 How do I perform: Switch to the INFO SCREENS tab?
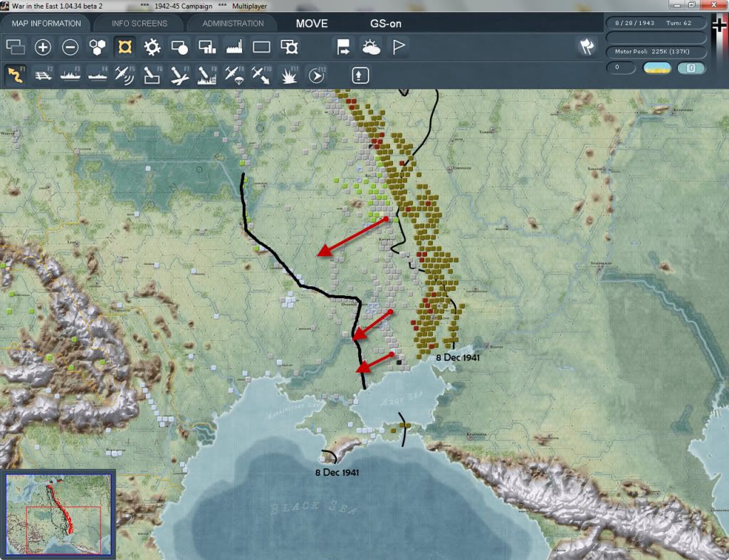[x=139, y=23]
